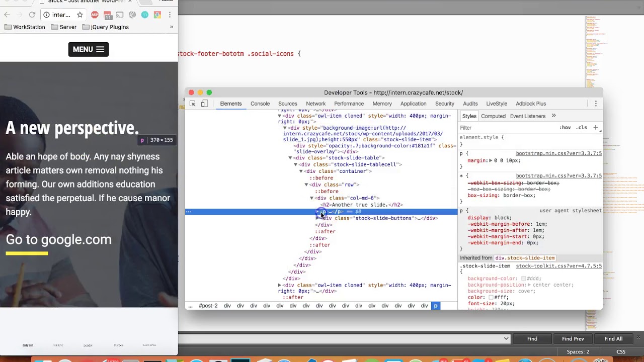Screen dimensions: 644x362
Task: Collapse the col-md-6 div node
Action: tap(311, 198)
